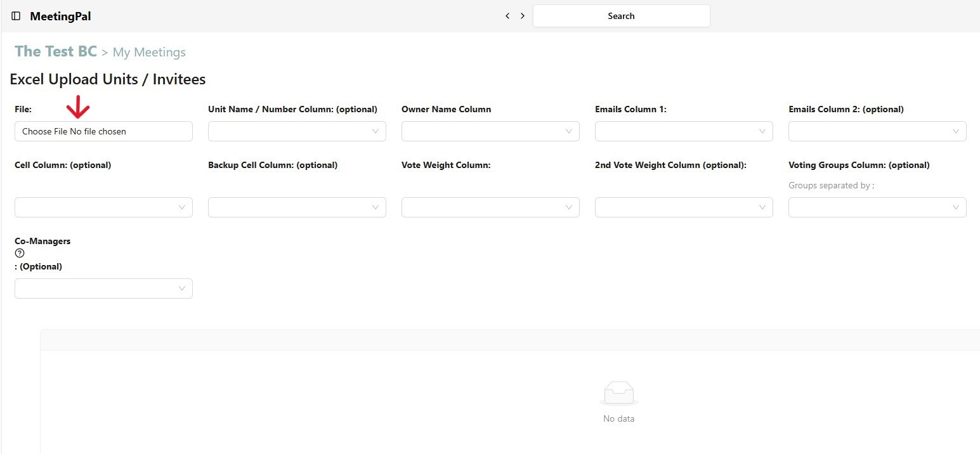980x454 pixels.
Task: Open the Owner Name Column dropdown
Action: click(x=490, y=131)
